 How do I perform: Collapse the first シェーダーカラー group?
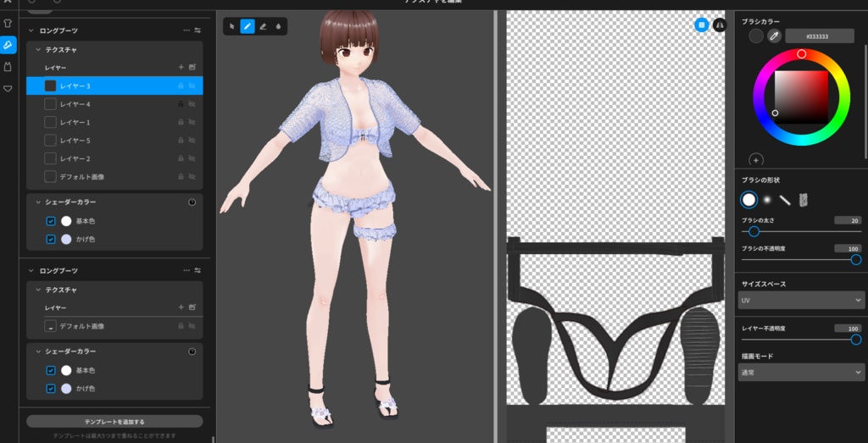click(x=38, y=202)
